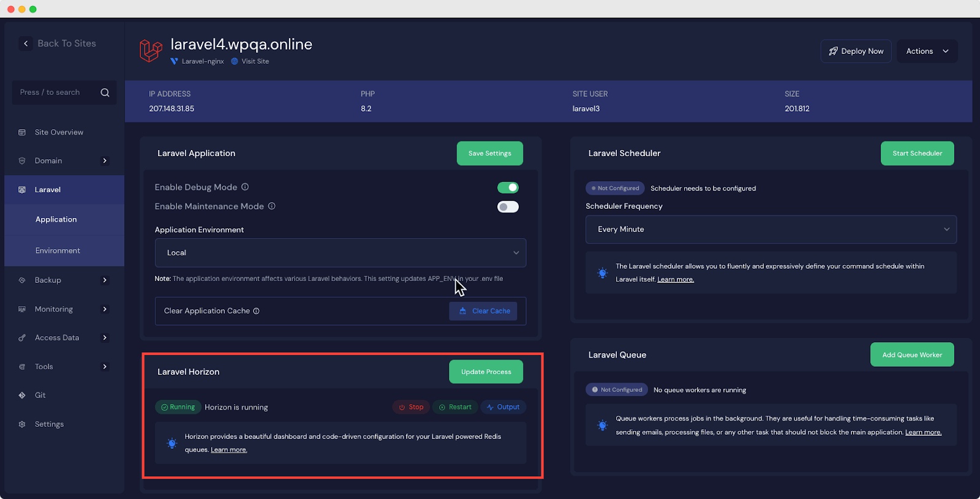The width and height of the screenshot is (980, 499).
Task: Open the Scheduler Frequency dropdown
Action: [x=771, y=230]
